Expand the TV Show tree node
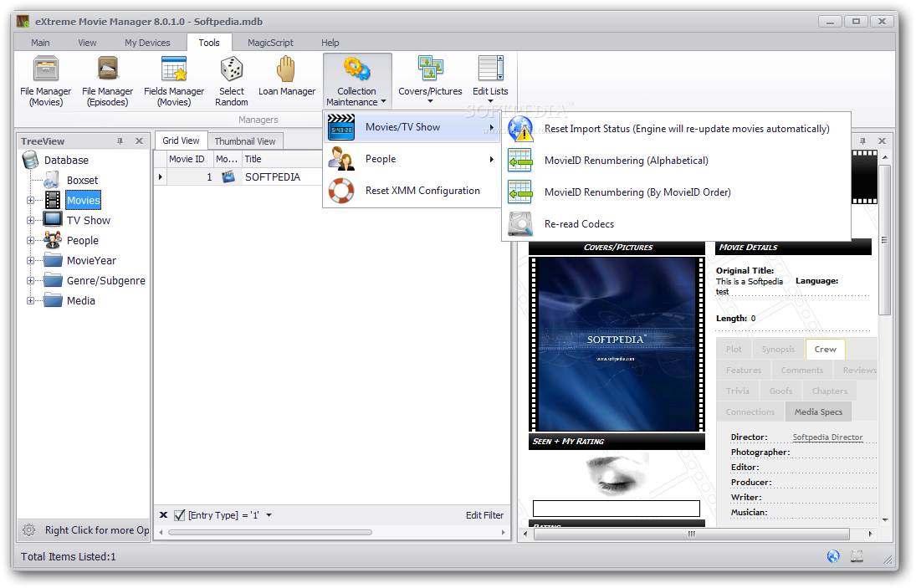The image size is (916, 588). click(x=30, y=221)
